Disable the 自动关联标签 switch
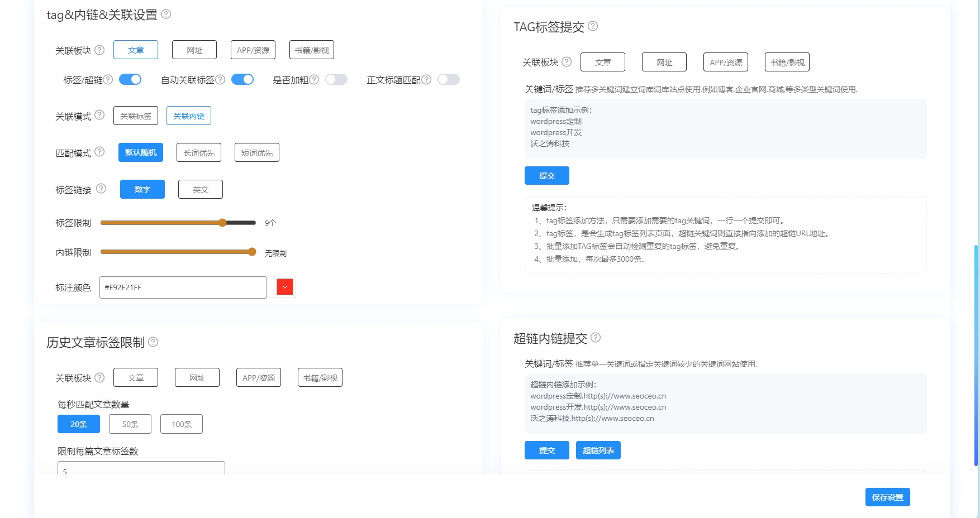Image resolution: width=980 pixels, height=518 pixels. [242, 79]
